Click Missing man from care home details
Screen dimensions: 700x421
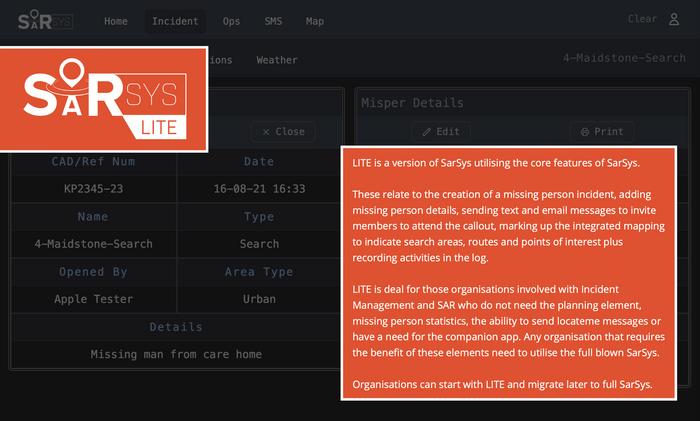click(176, 354)
